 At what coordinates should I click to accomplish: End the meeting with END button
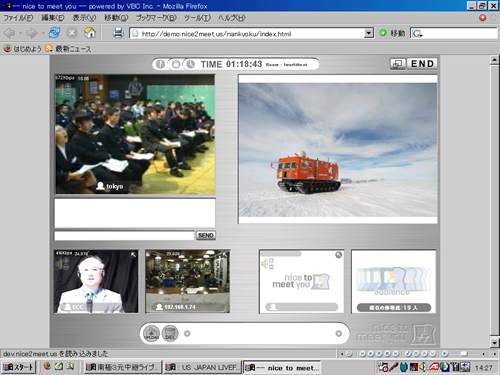422,64
